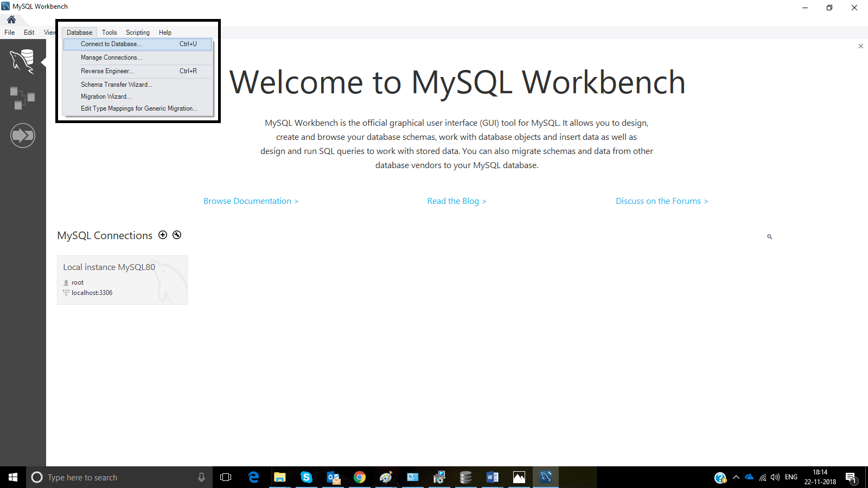This screenshot has width=868, height=488.
Task: Click the connections search magnifier icon
Action: [x=769, y=236]
